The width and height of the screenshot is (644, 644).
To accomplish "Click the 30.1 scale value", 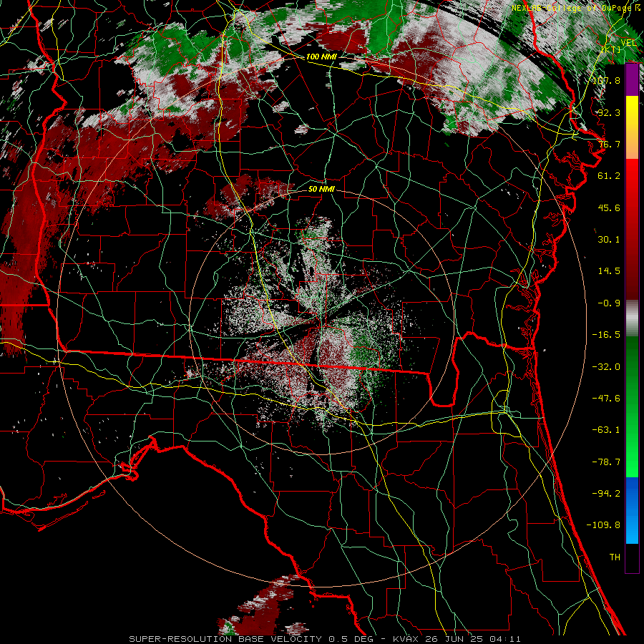I will pyautogui.click(x=609, y=240).
